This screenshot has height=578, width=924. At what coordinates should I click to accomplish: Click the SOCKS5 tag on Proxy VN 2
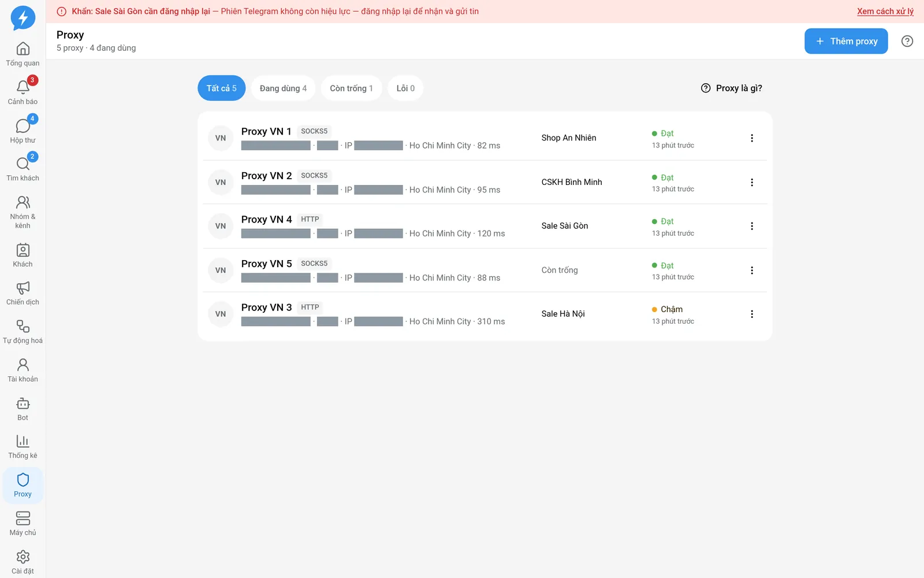pyautogui.click(x=314, y=175)
